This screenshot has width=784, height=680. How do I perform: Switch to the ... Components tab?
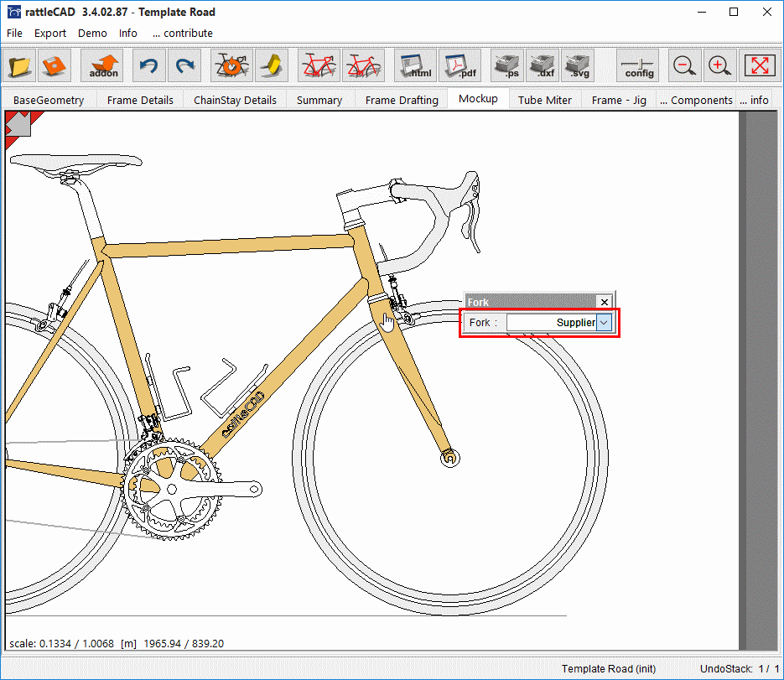[696, 100]
